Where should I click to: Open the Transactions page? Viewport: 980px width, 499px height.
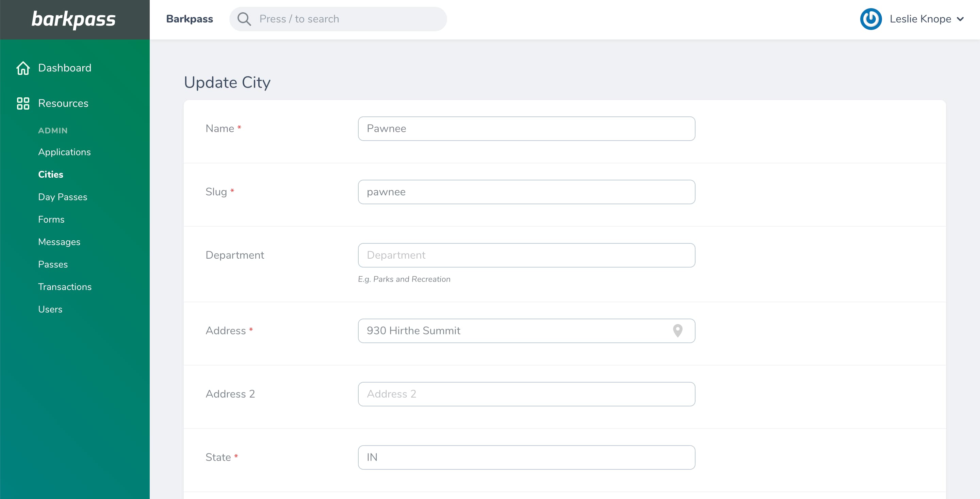(65, 287)
